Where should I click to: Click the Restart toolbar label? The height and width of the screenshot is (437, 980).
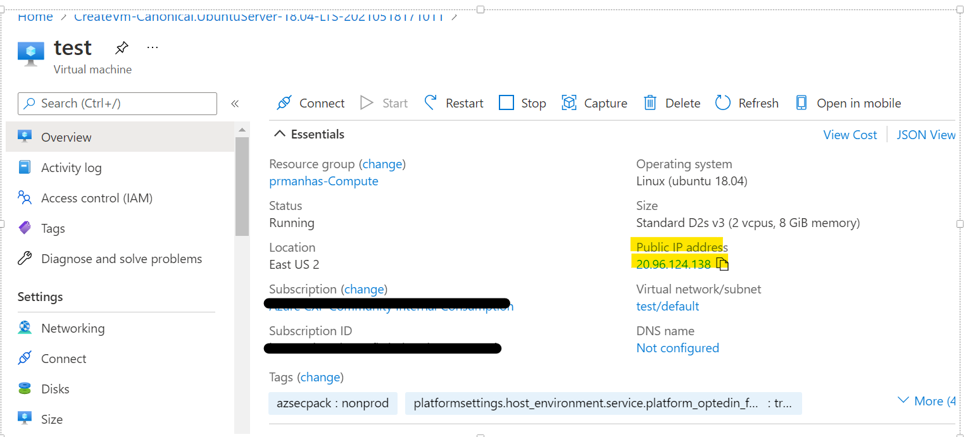465,103
